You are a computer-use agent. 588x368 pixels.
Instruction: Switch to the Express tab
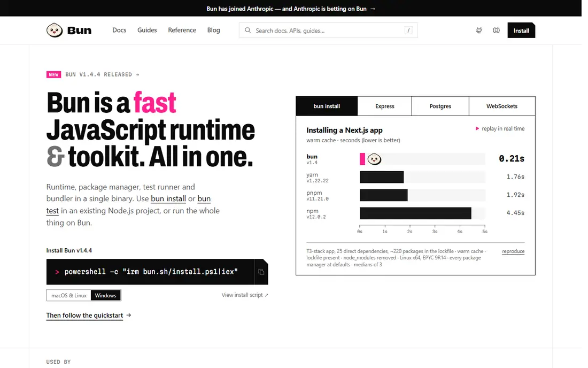click(x=385, y=106)
